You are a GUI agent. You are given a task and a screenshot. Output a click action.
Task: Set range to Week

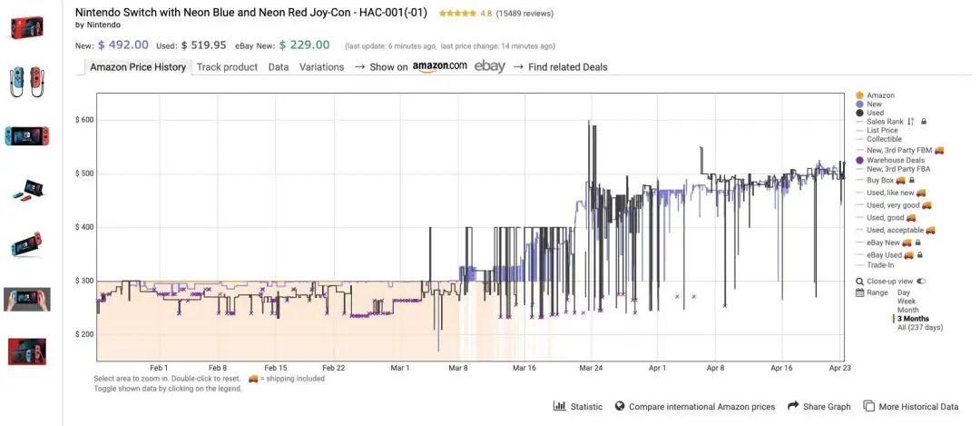click(x=906, y=301)
